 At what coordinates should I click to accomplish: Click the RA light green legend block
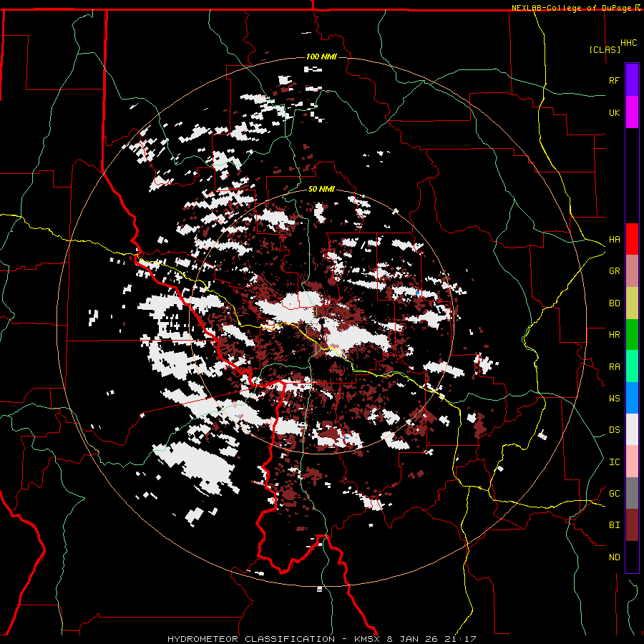pyautogui.click(x=632, y=366)
